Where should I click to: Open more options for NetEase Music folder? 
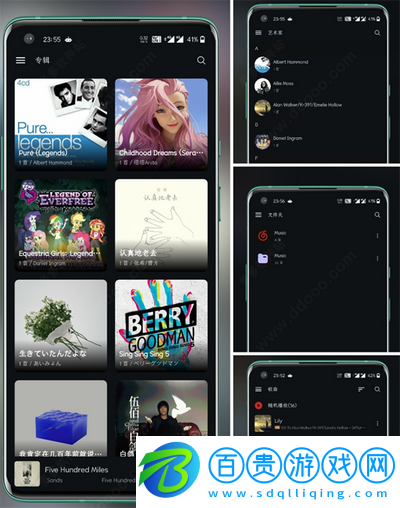click(377, 236)
